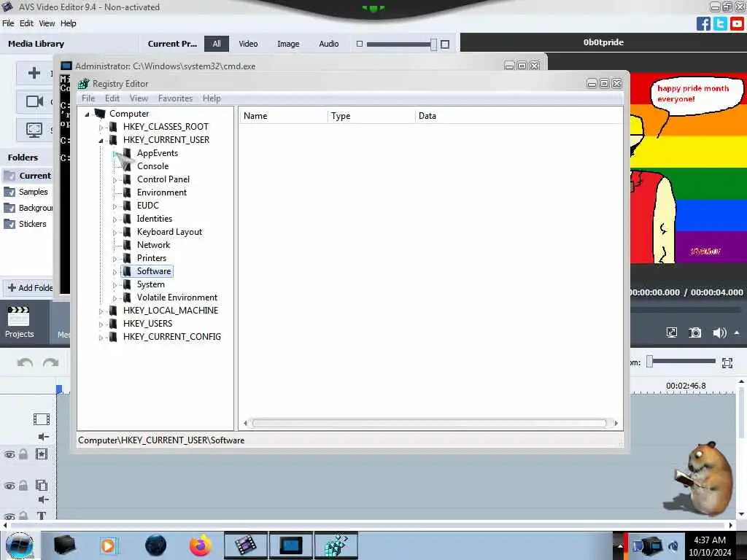747x560 pixels.
Task: Open the Twitter icon in AVS Video Editor
Action: pyautogui.click(x=720, y=23)
